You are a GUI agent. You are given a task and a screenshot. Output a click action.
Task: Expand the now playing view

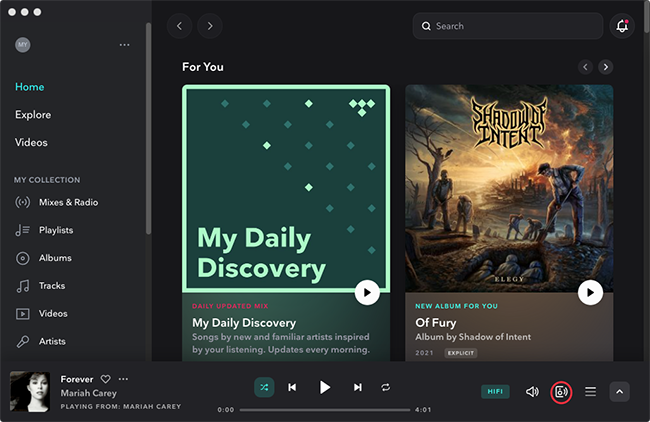tap(619, 392)
